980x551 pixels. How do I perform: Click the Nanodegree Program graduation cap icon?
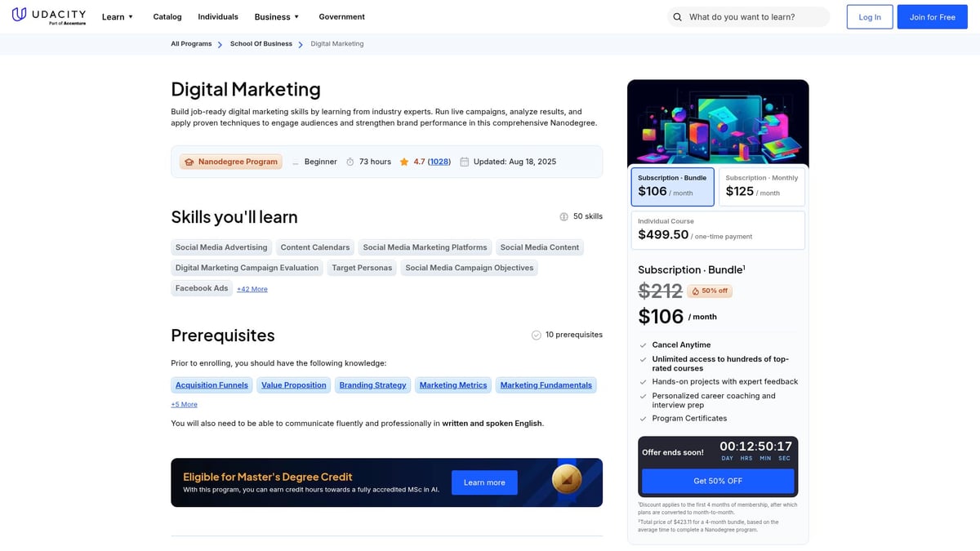point(189,162)
